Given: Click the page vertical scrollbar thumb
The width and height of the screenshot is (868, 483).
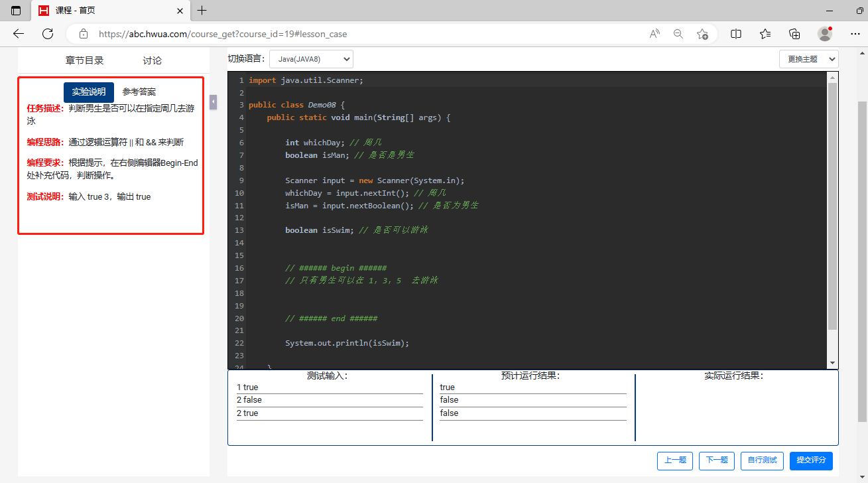Looking at the screenshot, I should pos(862,262).
